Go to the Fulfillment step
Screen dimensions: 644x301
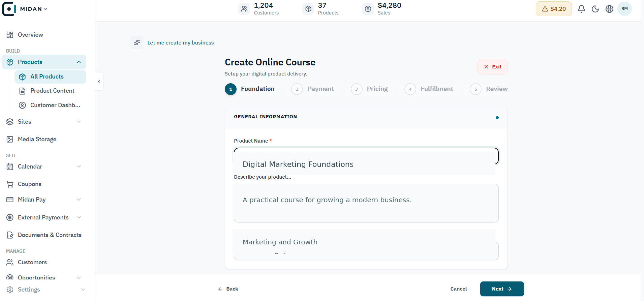click(x=429, y=89)
